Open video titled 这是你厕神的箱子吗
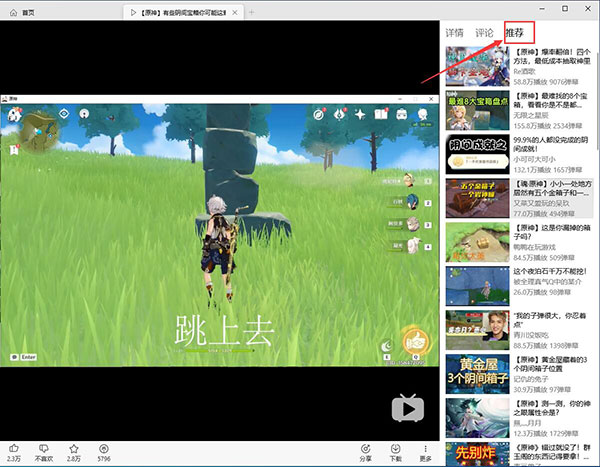The image size is (600, 467). click(552, 232)
